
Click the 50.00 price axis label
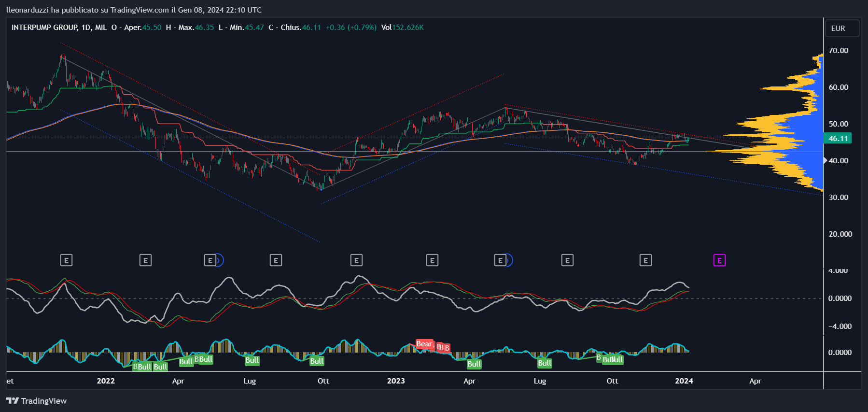pos(838,124)
